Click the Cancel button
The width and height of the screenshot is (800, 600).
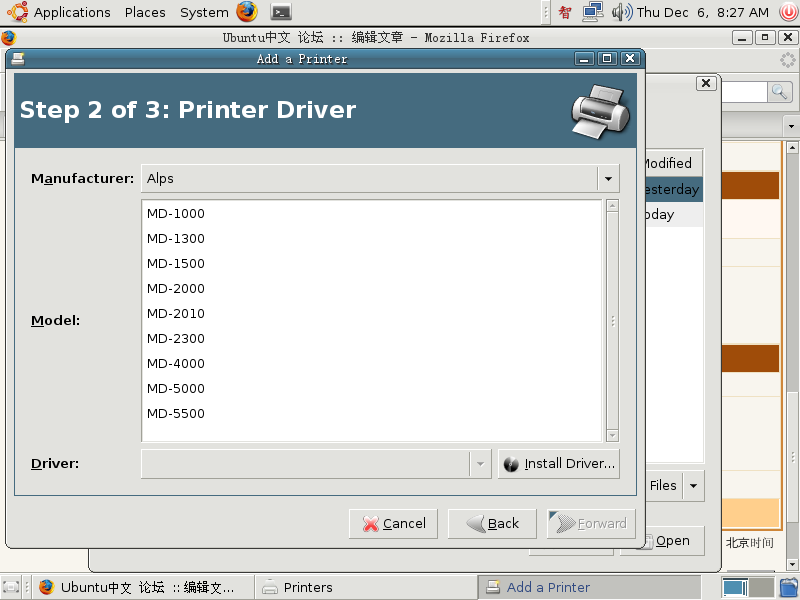tap(393, 523)
